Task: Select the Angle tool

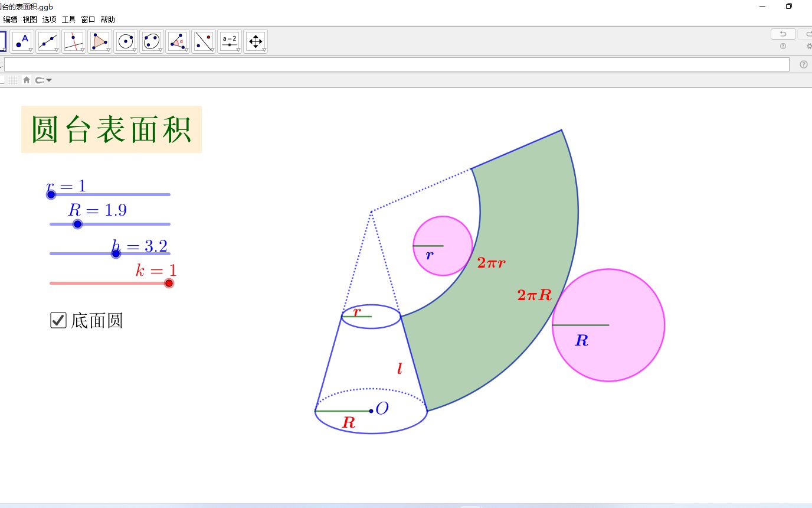Action: point(178,41)
